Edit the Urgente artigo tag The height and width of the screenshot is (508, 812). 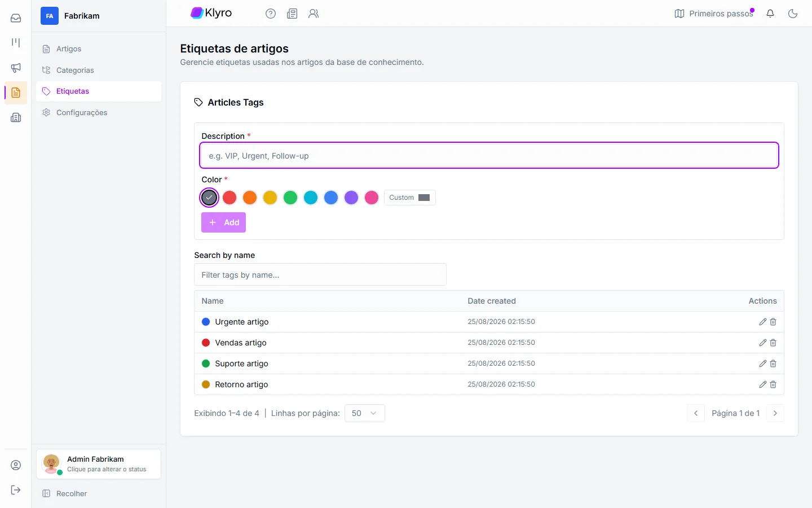click(x=763, y=322)
